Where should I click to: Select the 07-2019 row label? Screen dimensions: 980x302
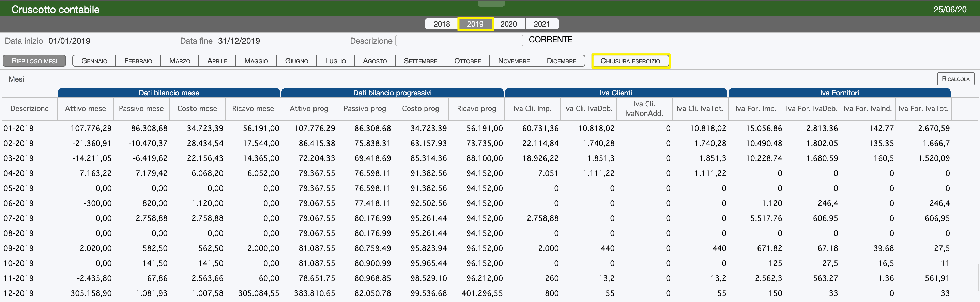[x=19, y=218]
